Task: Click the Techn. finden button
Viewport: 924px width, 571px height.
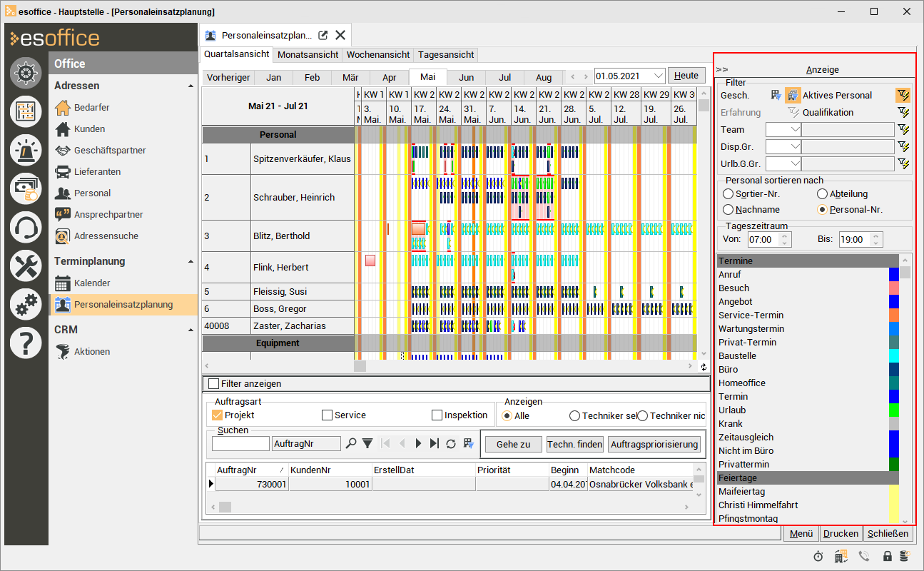Action: click(x=574, y=444)
